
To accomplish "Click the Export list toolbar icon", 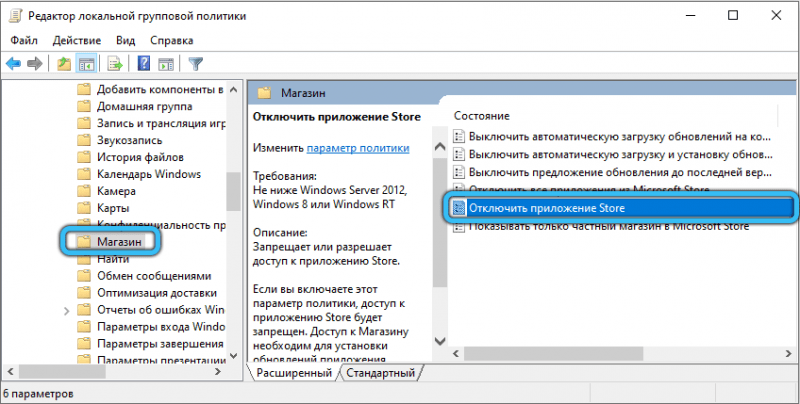I will coord(115,64).
